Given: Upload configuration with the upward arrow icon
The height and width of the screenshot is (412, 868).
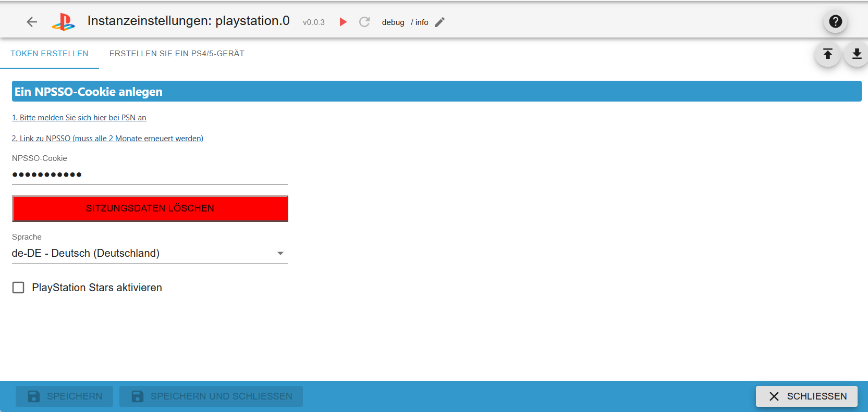Looking at the screenshot, I should (x=828, y=54).
